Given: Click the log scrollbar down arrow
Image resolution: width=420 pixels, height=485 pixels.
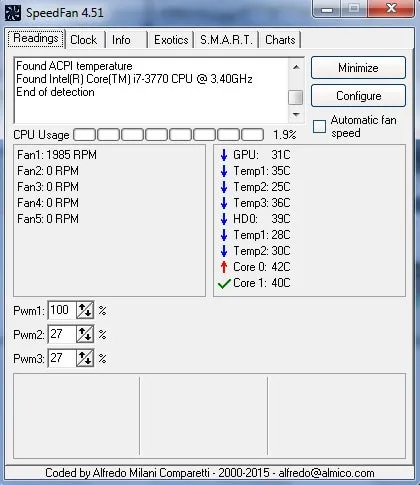Looking at the screenshot, I should (296, 115).
